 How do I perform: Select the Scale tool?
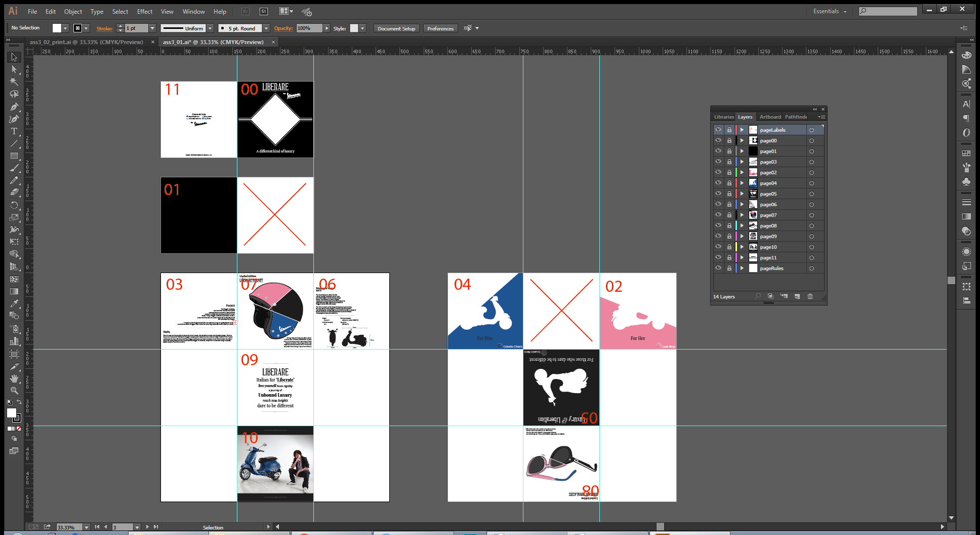(x=14, y=217)
